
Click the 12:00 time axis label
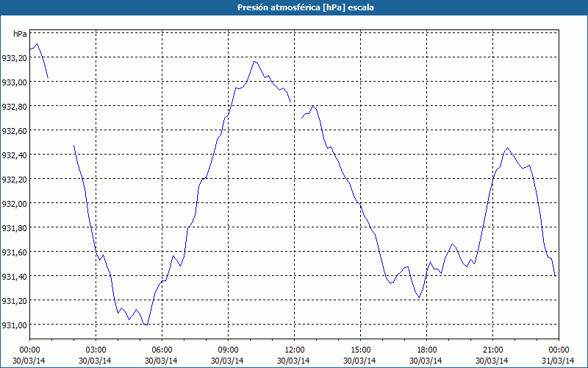[294, 350]
